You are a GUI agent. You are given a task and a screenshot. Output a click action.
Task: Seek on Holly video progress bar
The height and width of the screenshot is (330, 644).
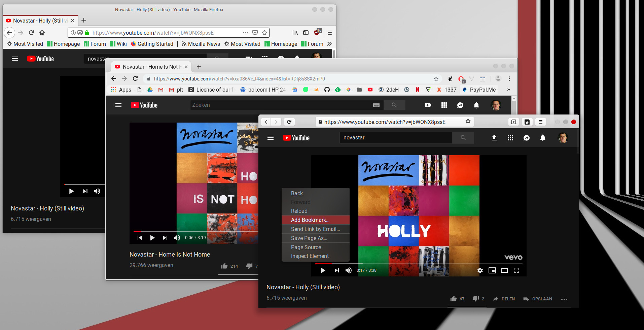(x=419, y=264)
